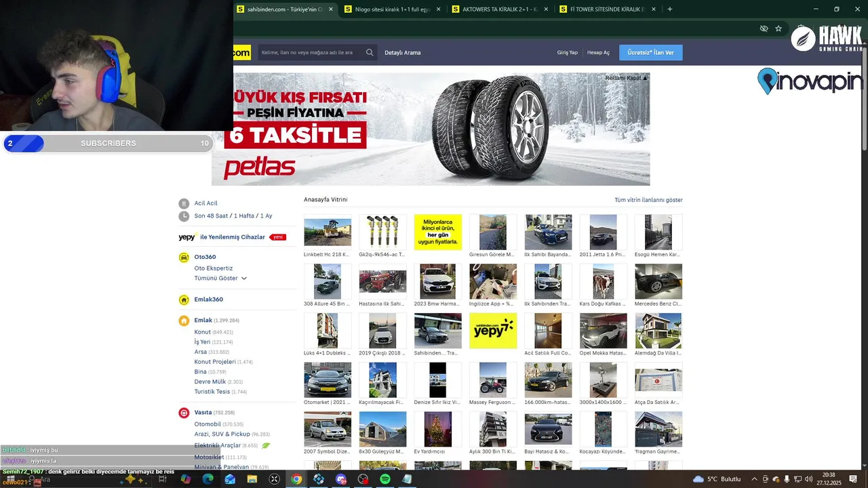868x488 pixels.
Task: Open File Explorer from the taskbar
Action: (x=252, y=479)
